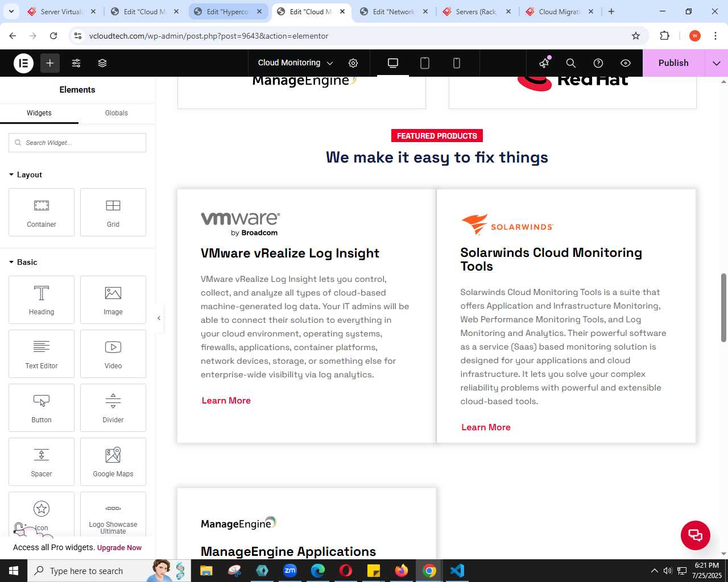
Task: Select the Container widget
Action: click(42, 212)
